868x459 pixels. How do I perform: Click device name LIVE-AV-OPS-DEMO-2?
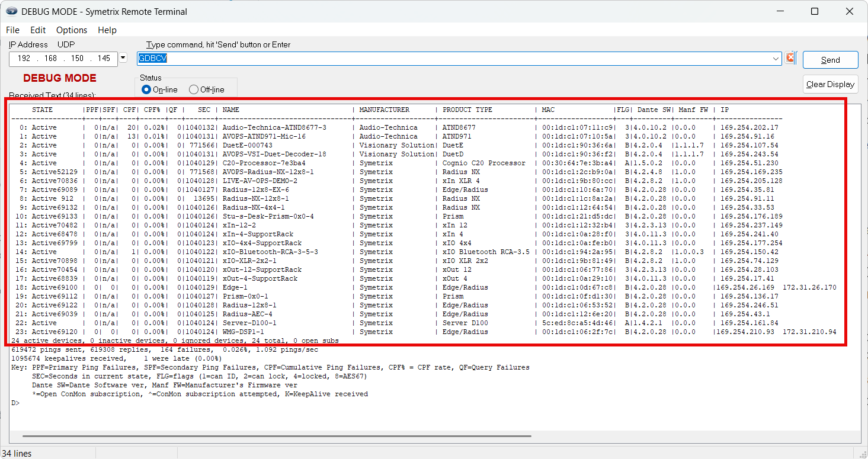[x=260, y=181]
